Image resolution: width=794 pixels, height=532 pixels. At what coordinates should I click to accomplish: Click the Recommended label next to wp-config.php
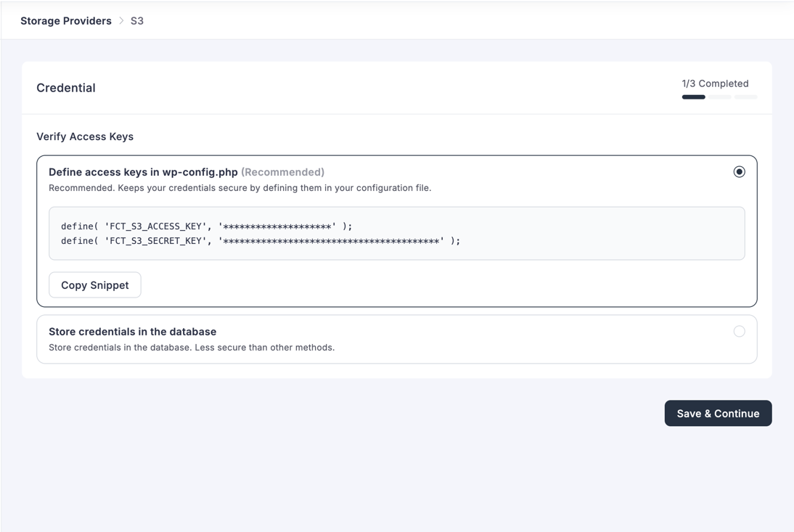tap(283, 172)
